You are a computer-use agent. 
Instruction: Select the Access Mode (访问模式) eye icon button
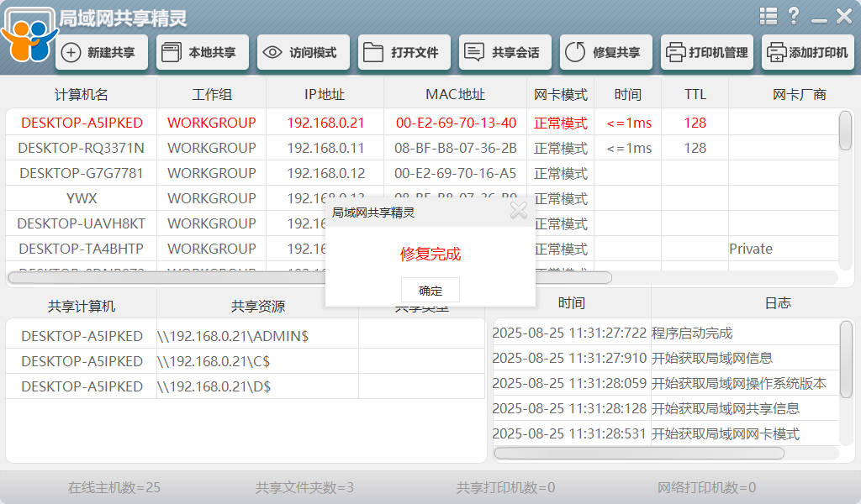coord(303,52)
